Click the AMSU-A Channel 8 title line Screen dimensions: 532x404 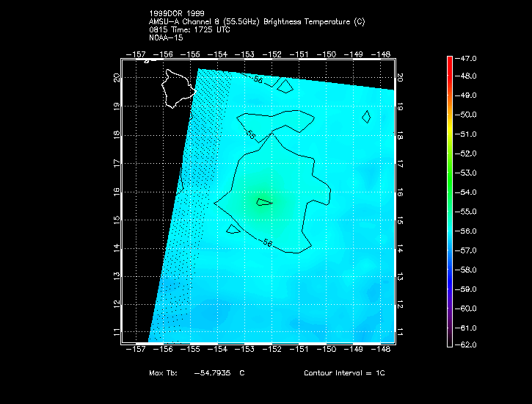(x=257, y=22)
